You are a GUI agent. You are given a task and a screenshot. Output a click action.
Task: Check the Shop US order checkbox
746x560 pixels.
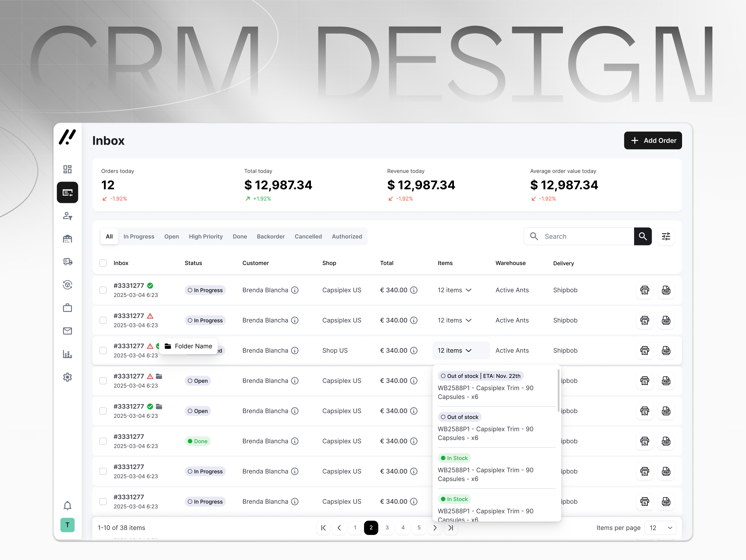103,351
